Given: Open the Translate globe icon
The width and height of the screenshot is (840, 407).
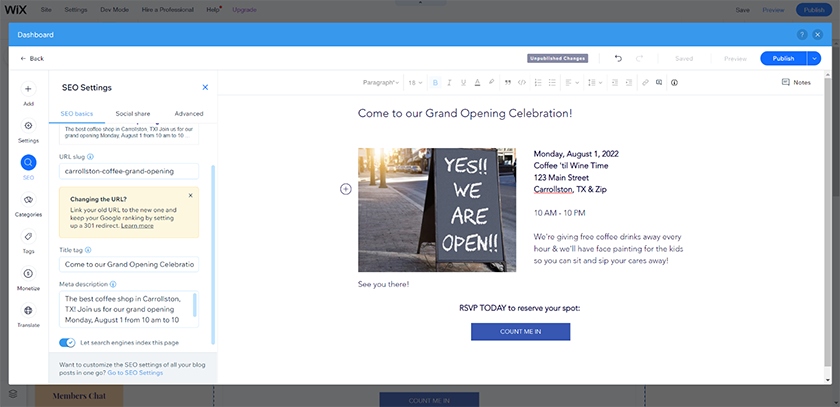Looking at the screenshot, I should [x=28, y=311].
